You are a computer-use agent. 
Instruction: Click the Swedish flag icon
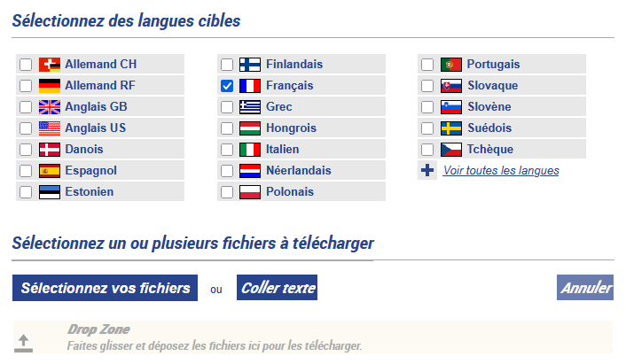451,128
